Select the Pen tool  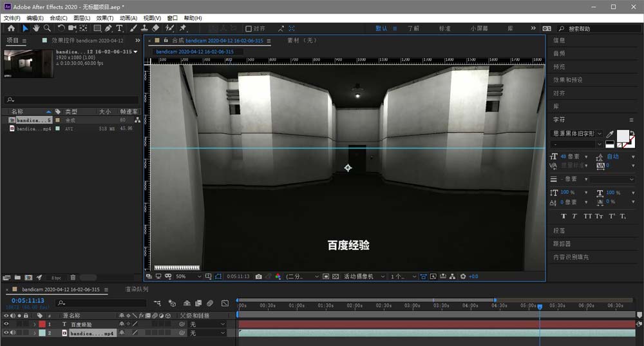pos(108,28)
